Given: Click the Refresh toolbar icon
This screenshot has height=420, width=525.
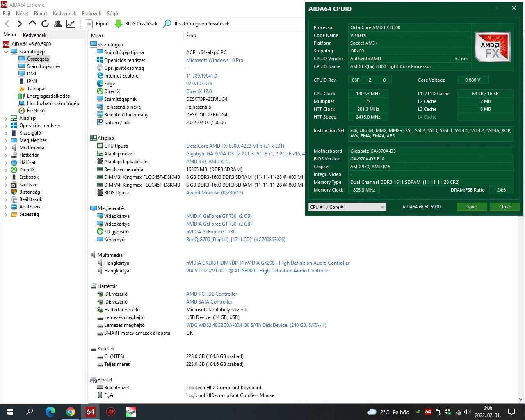Looking at the screenshot, I should tap(45, 24).
